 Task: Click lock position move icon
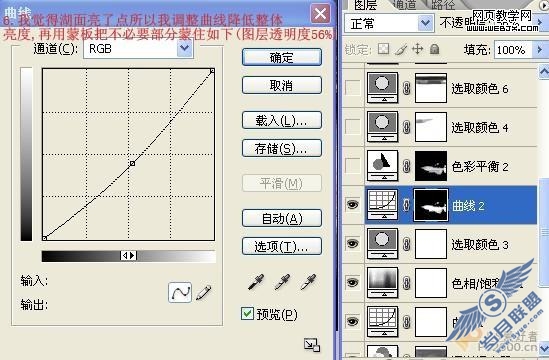click(x=418, y=49)
